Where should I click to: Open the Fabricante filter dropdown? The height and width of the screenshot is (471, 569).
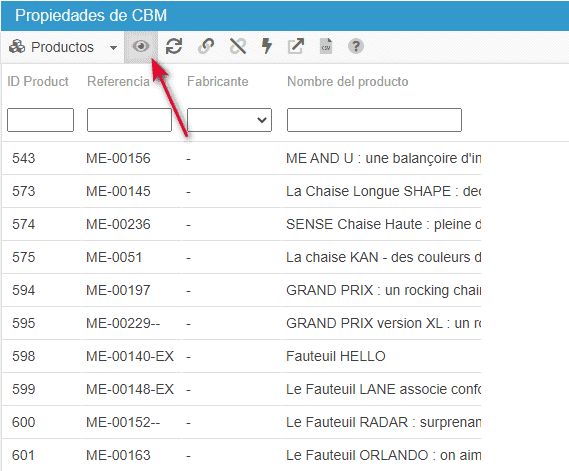click(x=229, y=120)
